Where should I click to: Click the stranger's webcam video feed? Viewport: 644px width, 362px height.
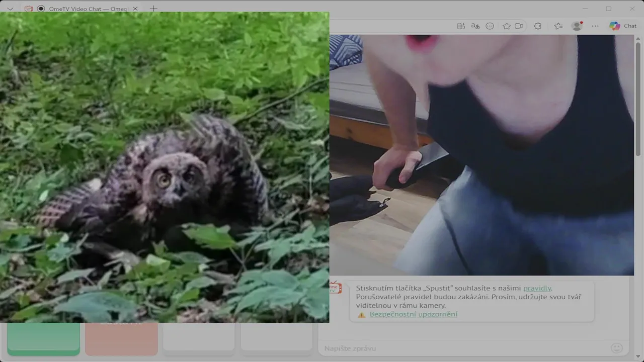(x=481, y=155)
